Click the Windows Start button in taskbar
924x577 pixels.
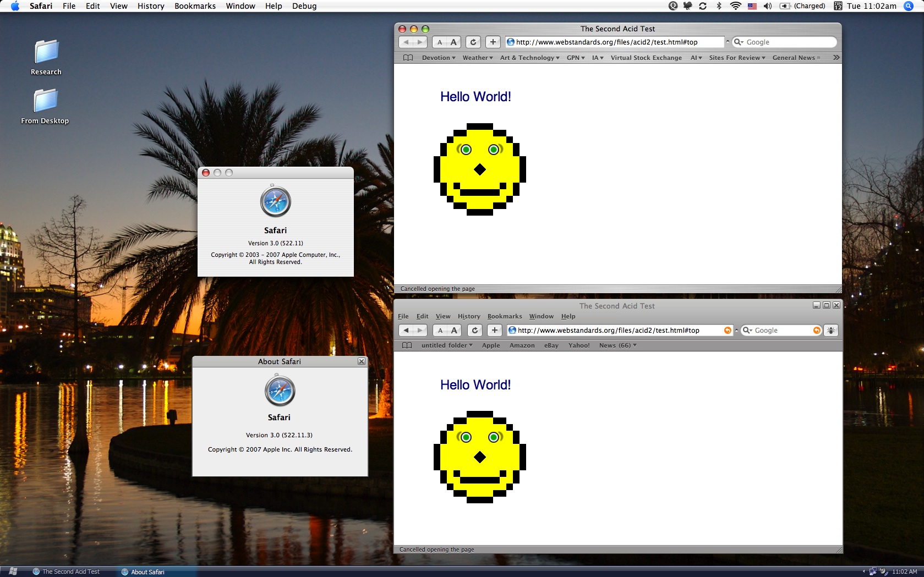pyautogui.click(x=13, y=571)
